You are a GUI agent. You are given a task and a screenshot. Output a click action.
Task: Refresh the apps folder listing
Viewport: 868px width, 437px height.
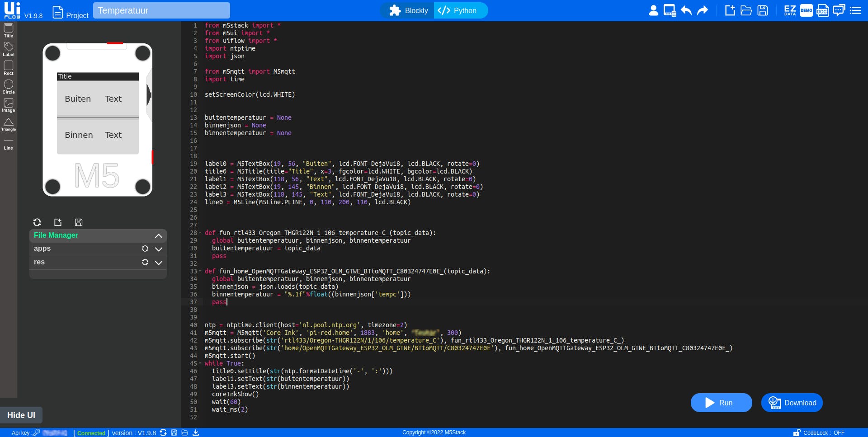[x=145, y=249]
